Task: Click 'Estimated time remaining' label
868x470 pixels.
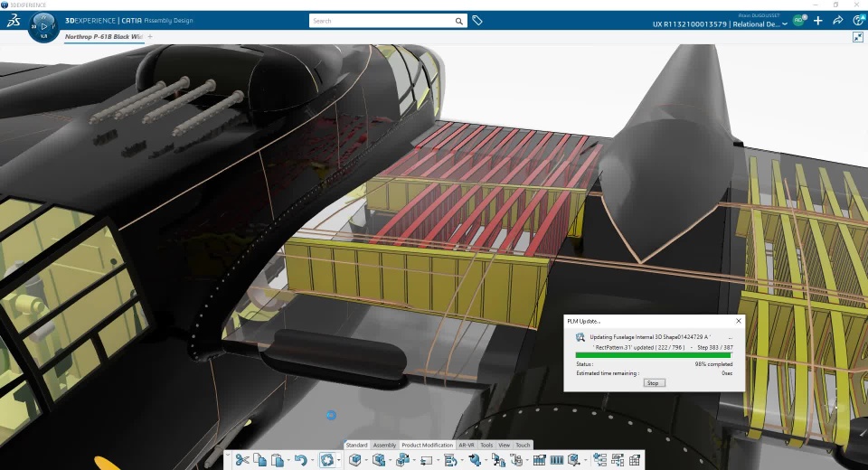Action: pyautogui.click(x=607, y=373)
